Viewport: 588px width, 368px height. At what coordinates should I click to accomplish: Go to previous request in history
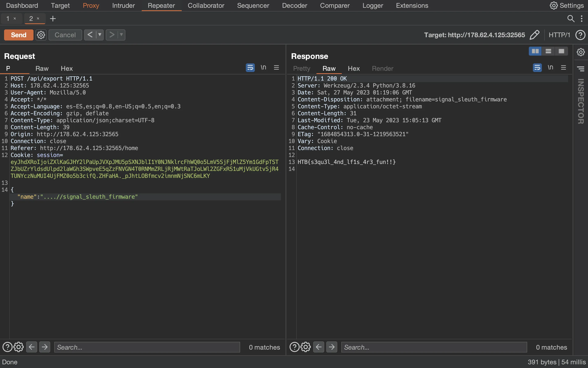pyautogui.click(x=90, y=35)
